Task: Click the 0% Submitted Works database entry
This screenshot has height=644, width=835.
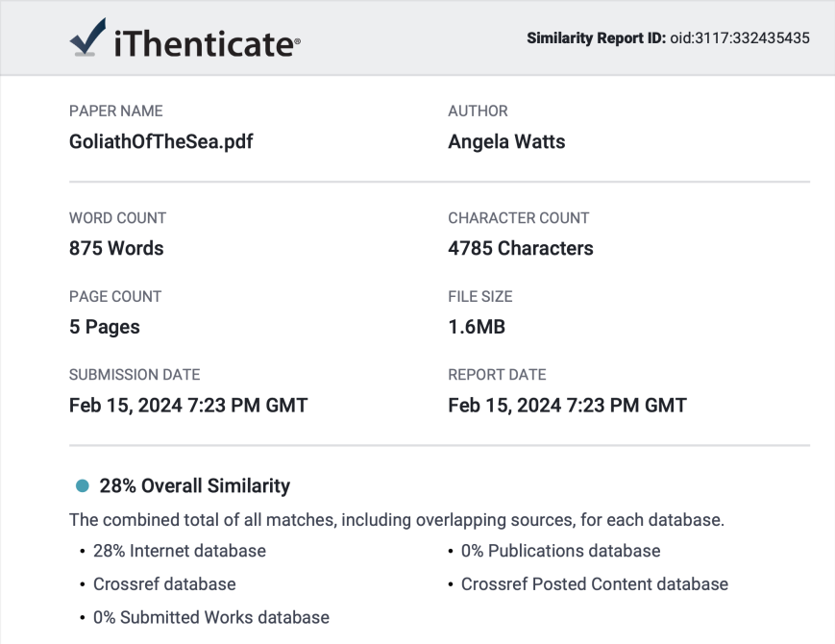Action: [211, 617]
